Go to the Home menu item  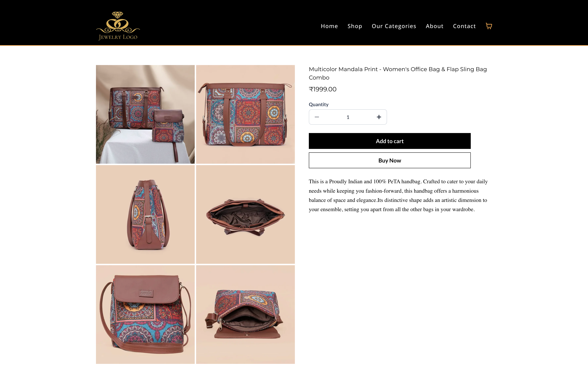tap(329, 26)
